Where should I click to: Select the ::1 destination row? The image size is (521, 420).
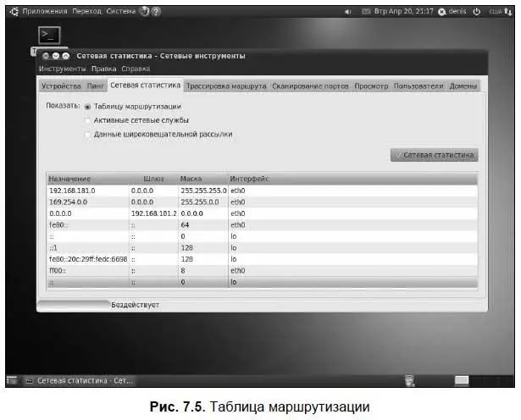coord(262,248)
